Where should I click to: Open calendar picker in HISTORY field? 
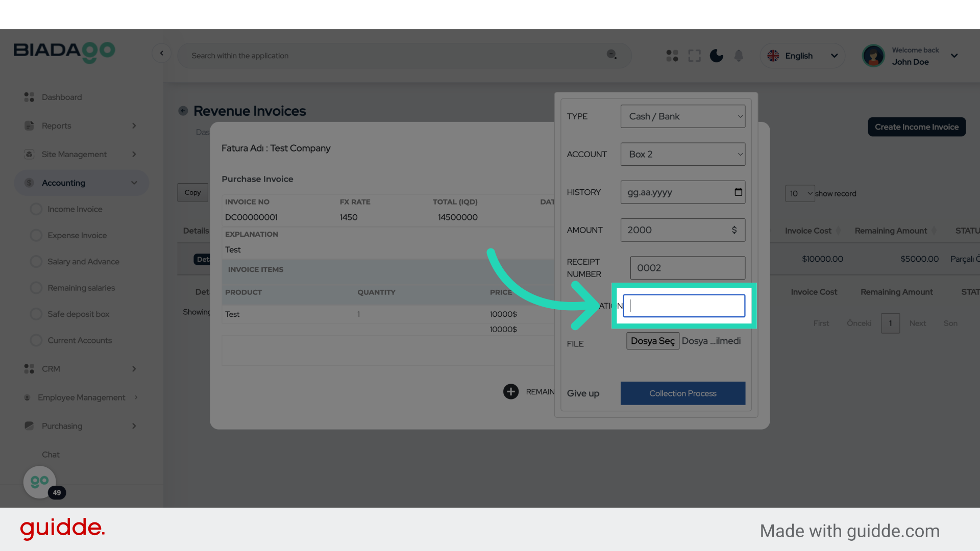tap(738, 192)
